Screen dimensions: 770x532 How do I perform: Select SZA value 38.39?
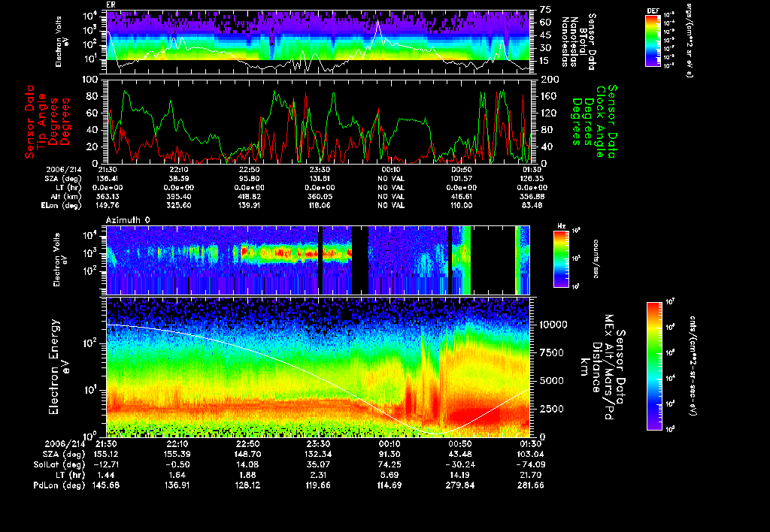[x=179, y=179]
